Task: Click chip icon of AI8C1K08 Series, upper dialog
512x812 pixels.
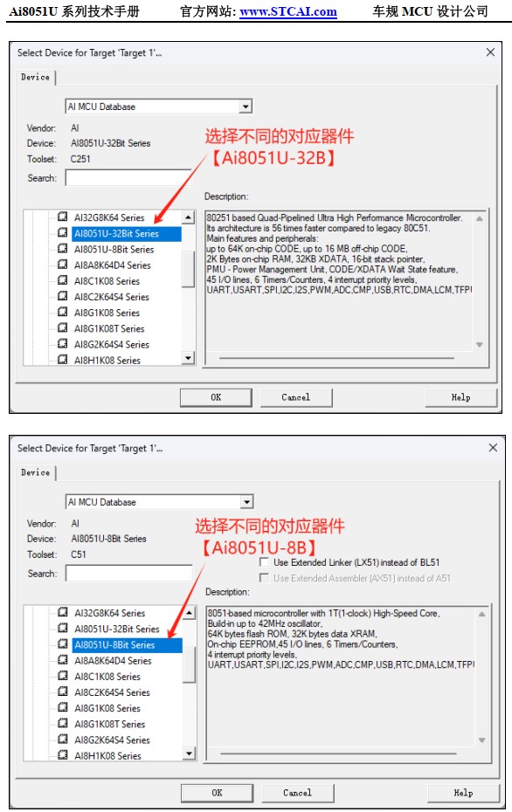Action: [x=63, y=280]
